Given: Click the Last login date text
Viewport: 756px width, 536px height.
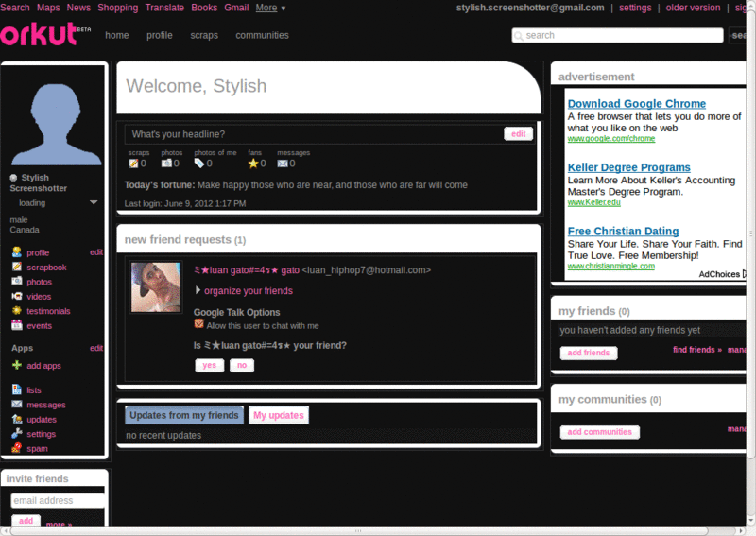Looking at the screenshot, I should click(185, 203).
